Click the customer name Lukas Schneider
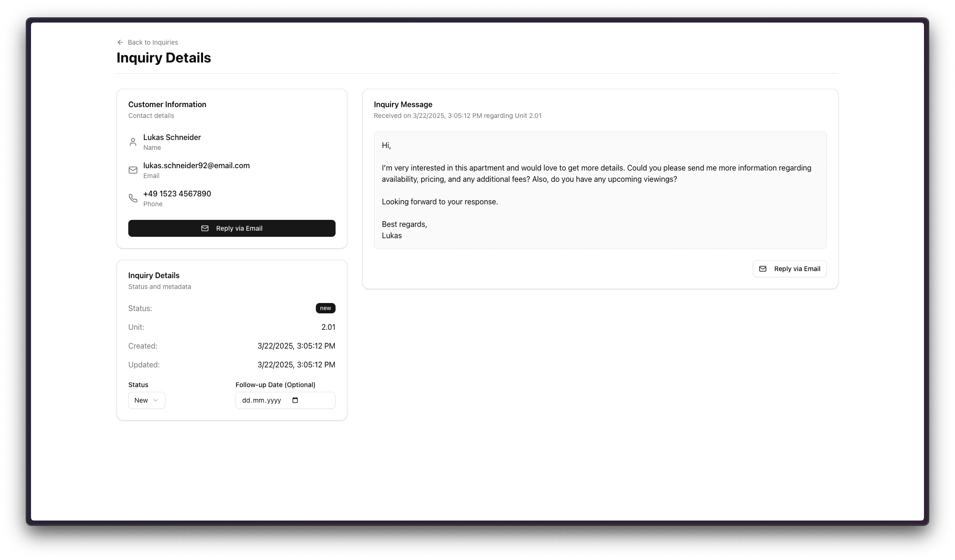Viewport: 955px width, 560px height. (x=172, y=137)
